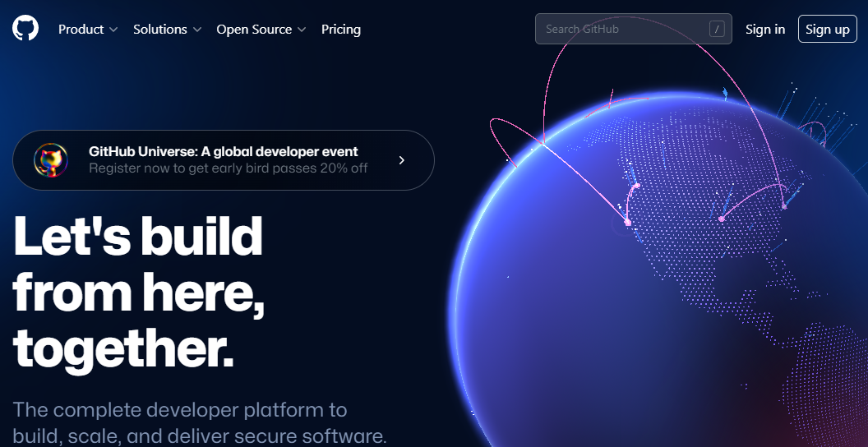Click the GitHub Universe mascot icon in banner
Image resolution: width=868 pixels, height=447 pixels.
(51, 160)
